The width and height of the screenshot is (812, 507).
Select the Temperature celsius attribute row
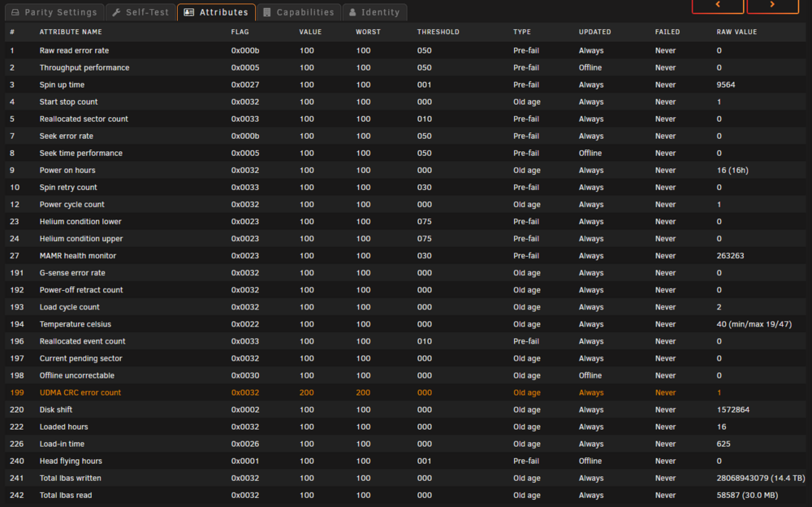point(405,324)
